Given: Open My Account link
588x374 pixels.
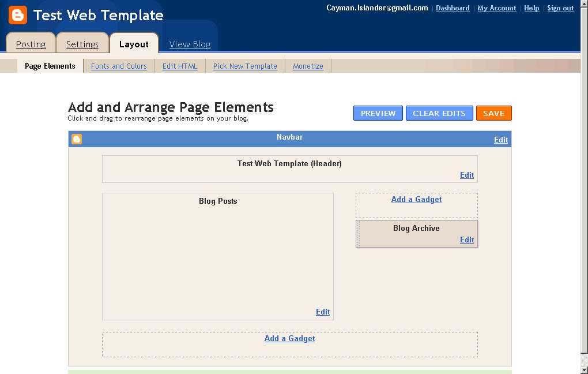Looking at the screenshot, I should pyautogui.click(x=496, y=8).
